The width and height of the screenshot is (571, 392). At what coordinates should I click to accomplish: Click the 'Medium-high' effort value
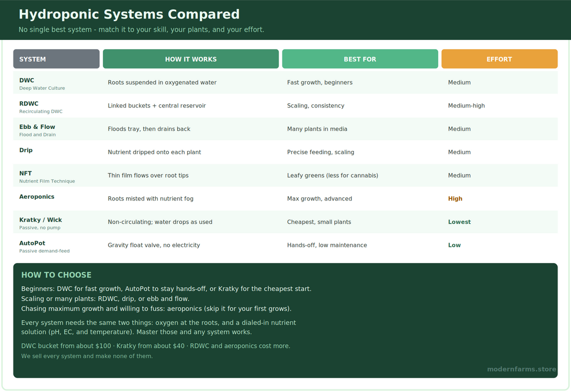point(467,105)
